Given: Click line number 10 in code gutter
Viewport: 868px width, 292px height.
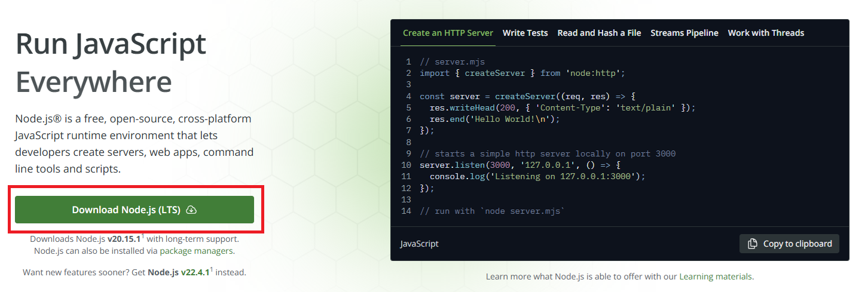Looking at the screenshot, I should 406,165.
